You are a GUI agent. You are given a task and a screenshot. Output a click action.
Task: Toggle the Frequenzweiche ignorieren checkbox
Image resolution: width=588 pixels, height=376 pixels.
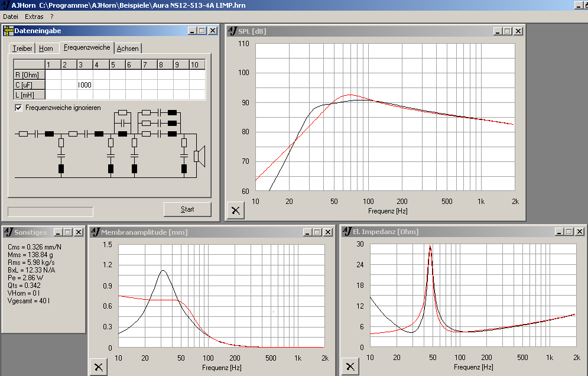click(x=18, y=108)
